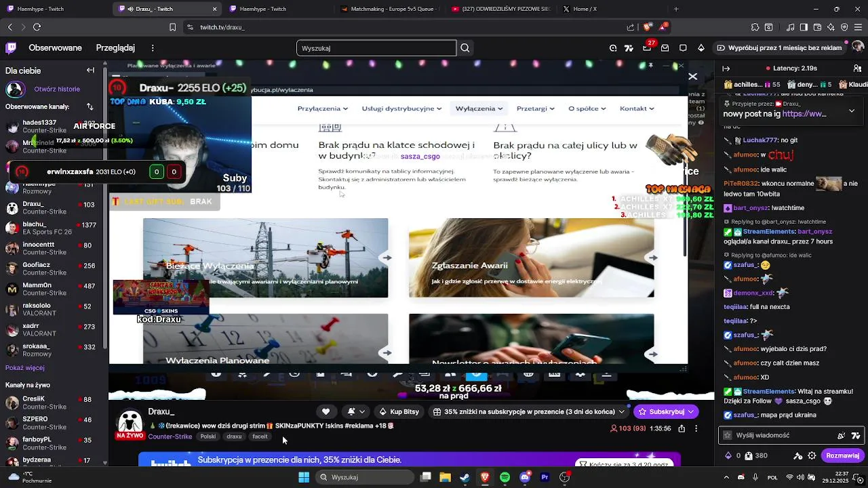Reload the browser page
Image resolution: width=868 pixels, height=488 pixels.
pyautogui.click(x=37, y=27)
